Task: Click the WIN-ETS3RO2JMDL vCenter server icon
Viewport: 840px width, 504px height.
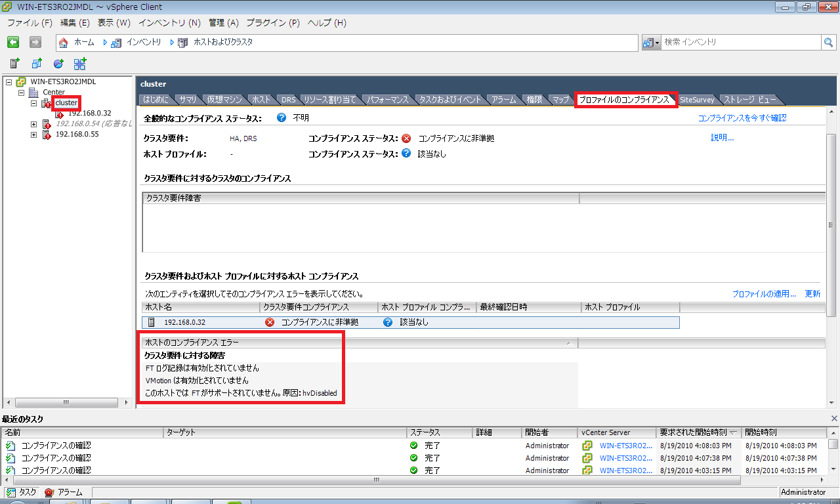Action: click(x=20, y=82)
